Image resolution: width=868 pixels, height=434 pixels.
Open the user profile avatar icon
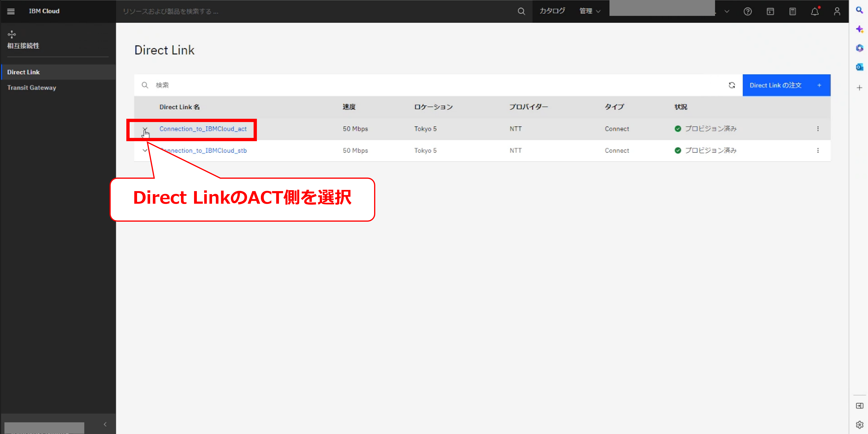click(x=837, y=11)
